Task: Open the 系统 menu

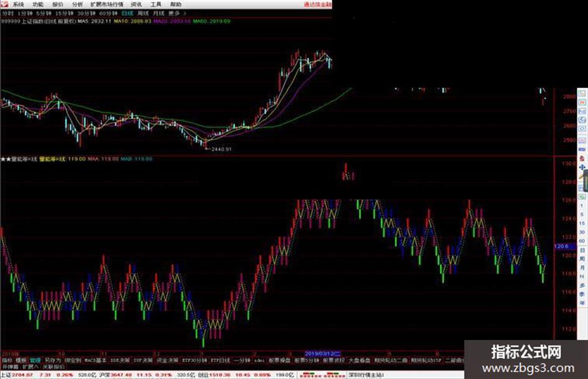Action: coord(18,4)
